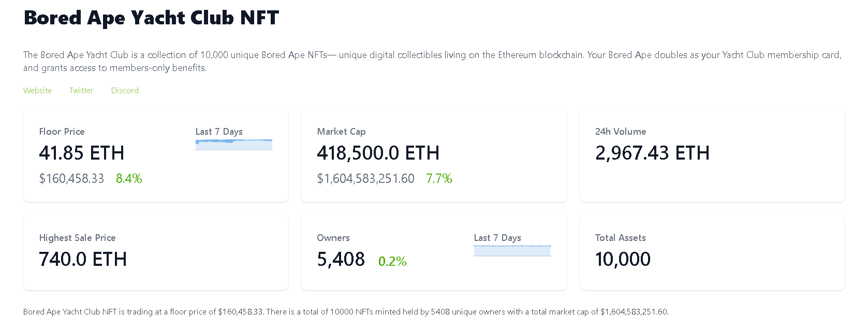Click the 5,408 owners count
This screenshot has height=328, width=868.
click(341, 259)
